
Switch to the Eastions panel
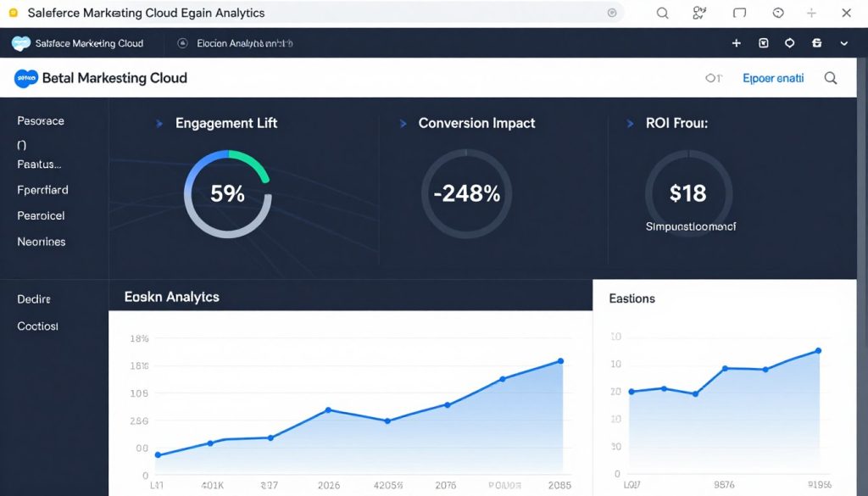[x=634, y=298]
